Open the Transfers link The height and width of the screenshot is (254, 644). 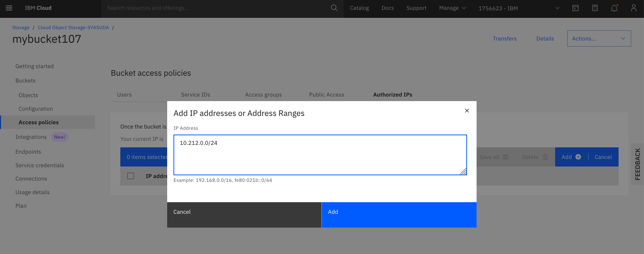pyautogui.click(x=505, y=39)
